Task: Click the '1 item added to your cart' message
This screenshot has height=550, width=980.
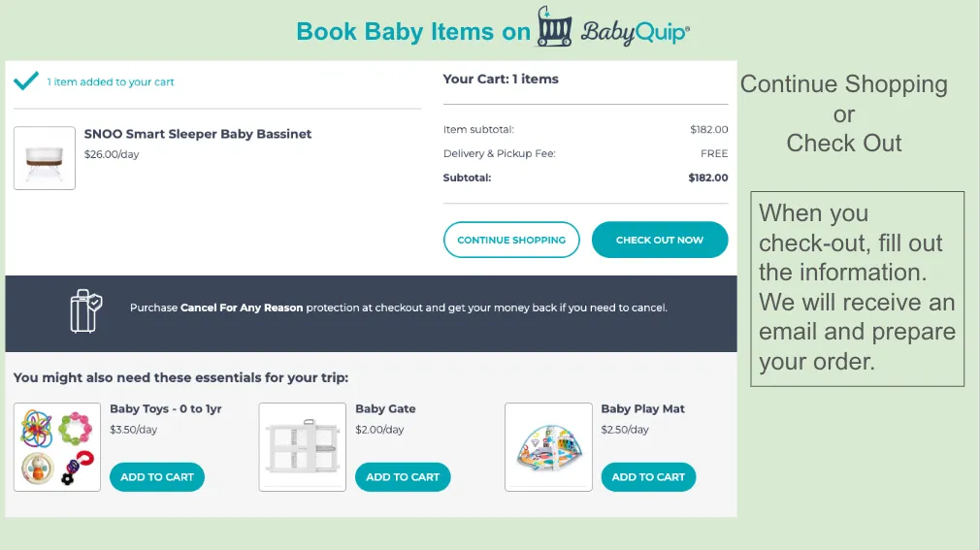Action: (111, 82)
